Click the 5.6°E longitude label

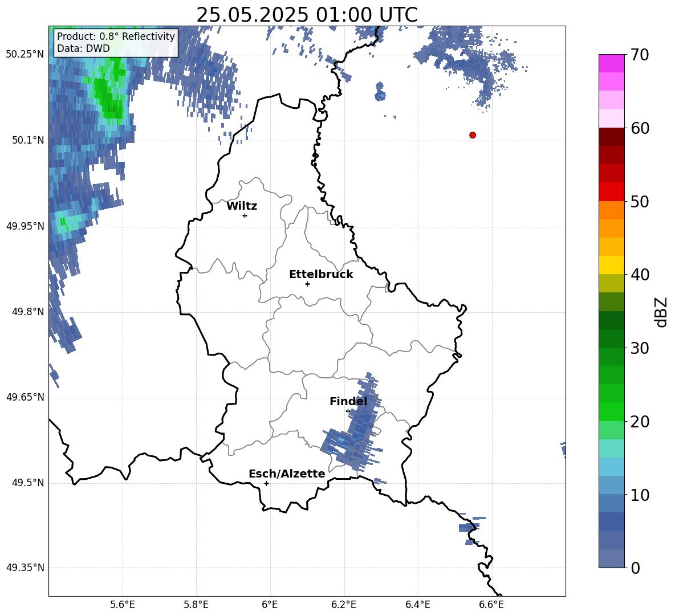(123, 605)
